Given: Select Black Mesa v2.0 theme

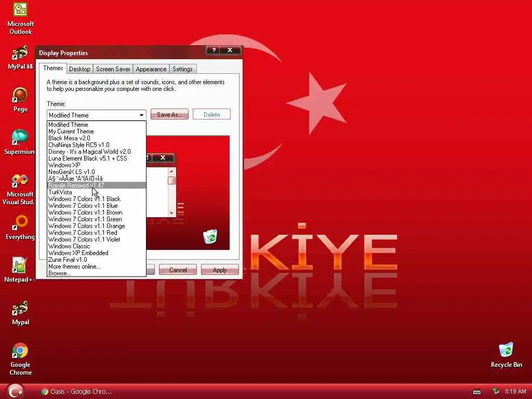Looking at the screenshot, I should (x=96, y=138).
